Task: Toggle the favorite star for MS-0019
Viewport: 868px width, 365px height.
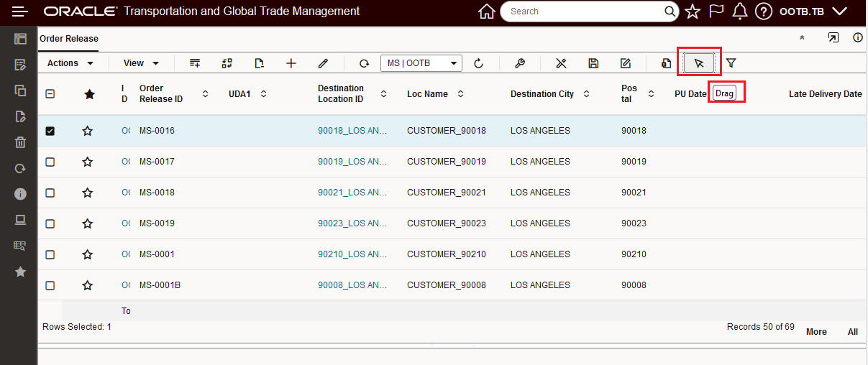Action: pos(88,223)
